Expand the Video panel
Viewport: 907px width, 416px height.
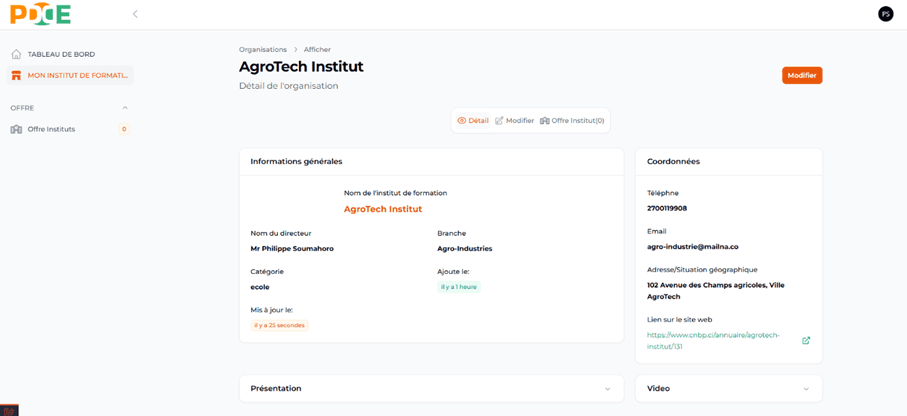tap(806, 389)
